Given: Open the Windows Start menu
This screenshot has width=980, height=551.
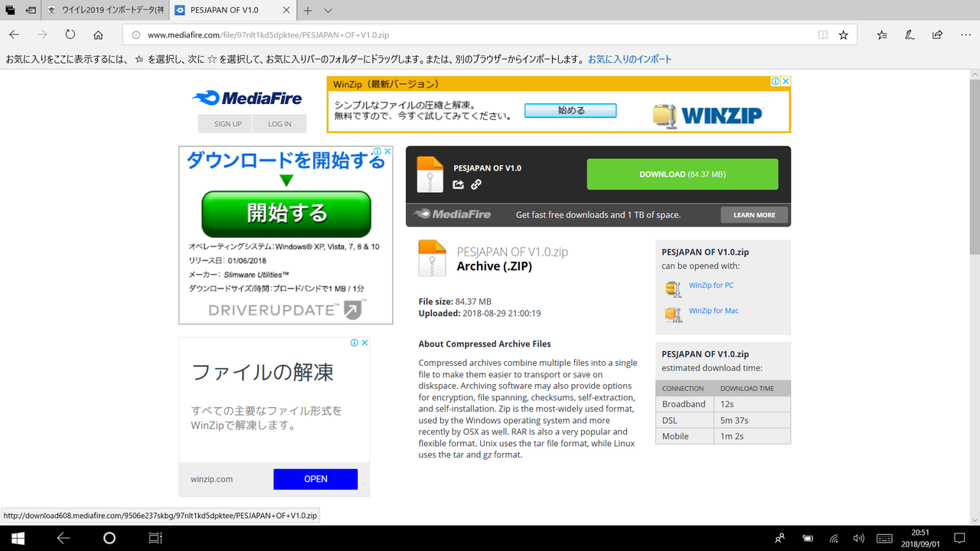Looking at the screenshot, I should (x=18, y=538).
